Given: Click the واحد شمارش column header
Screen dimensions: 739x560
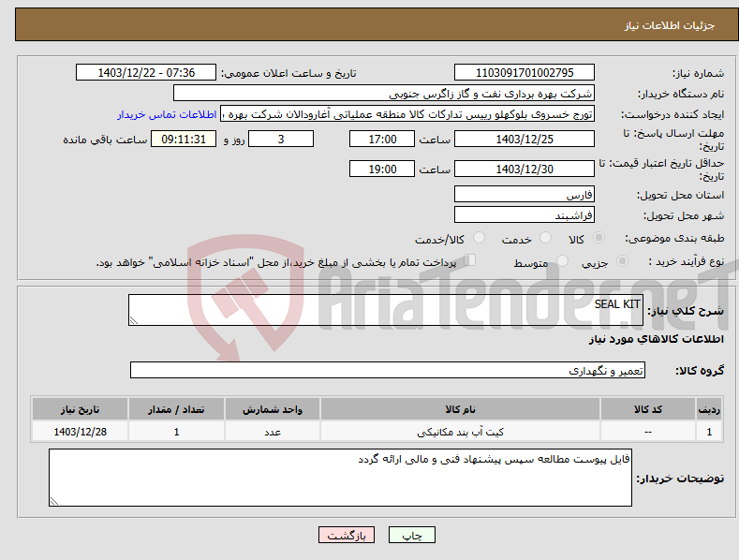Looking at the screenshot, I should coord(273,409).
